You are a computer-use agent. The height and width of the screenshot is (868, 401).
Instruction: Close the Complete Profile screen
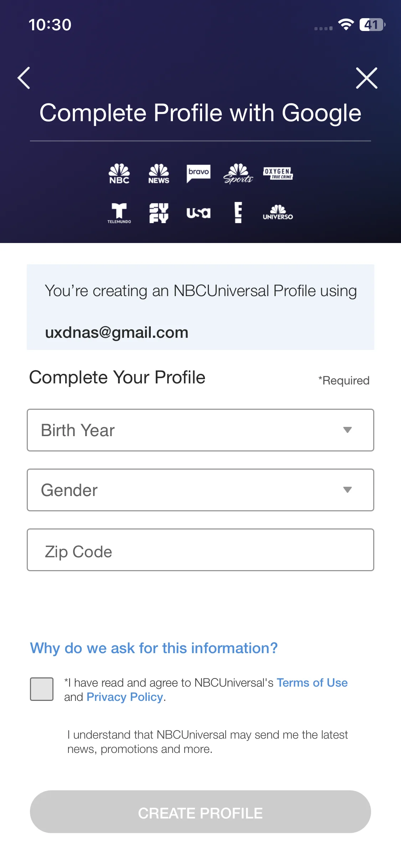pos(366,78)
